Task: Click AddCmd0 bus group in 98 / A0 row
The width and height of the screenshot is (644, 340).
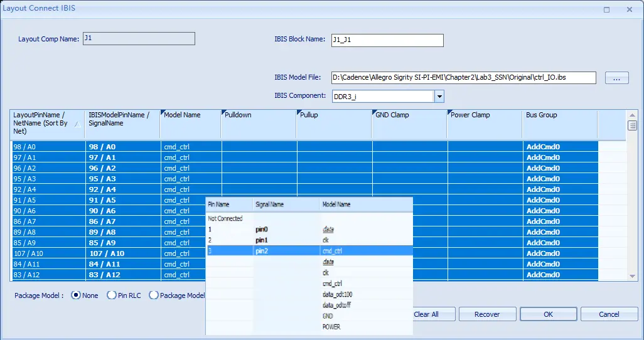Action: (561, 147)
